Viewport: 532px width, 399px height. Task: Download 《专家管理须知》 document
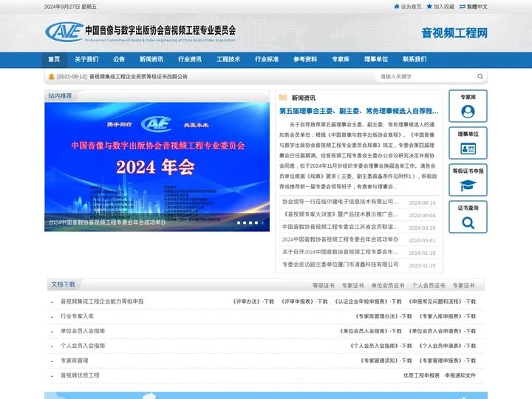(386, 361)
